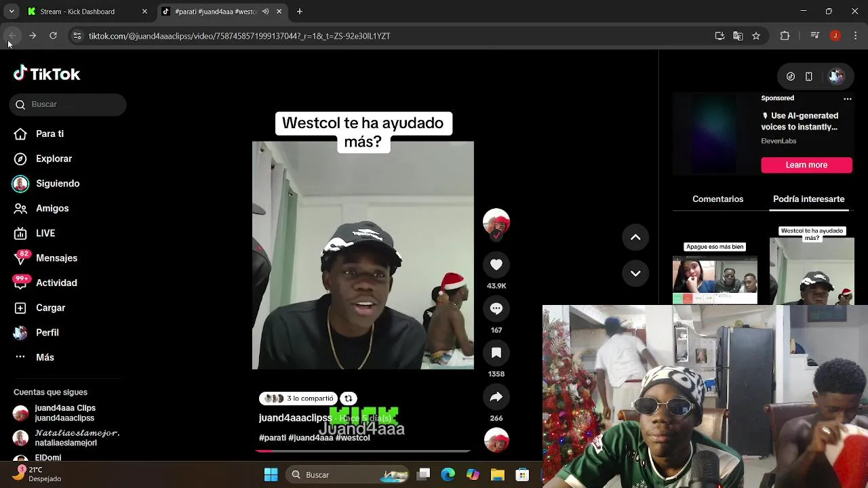Image resolution: width=868 pixels, height=488 pixels.
Task: Click Windows taskbar Buscar box
Action: (x=347, y=474)
